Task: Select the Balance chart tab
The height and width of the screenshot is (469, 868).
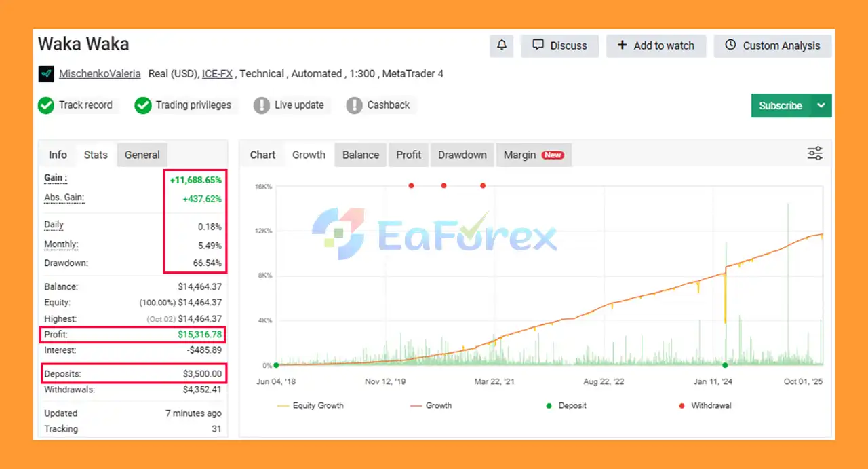Action: coord(360,155)
